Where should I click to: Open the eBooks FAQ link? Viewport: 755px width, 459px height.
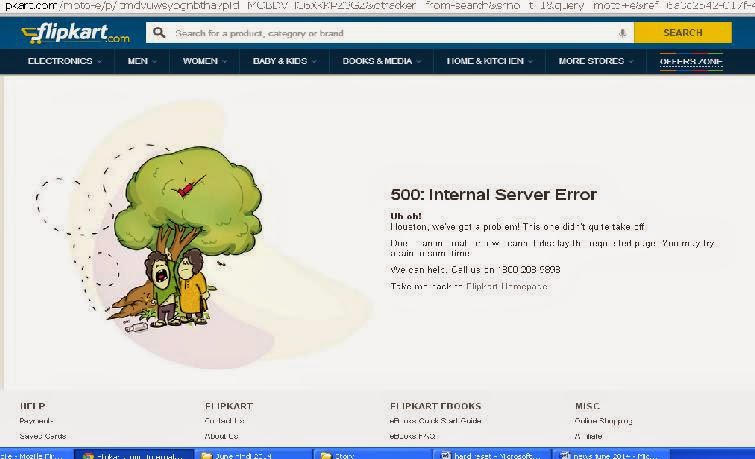coord(413,436)
